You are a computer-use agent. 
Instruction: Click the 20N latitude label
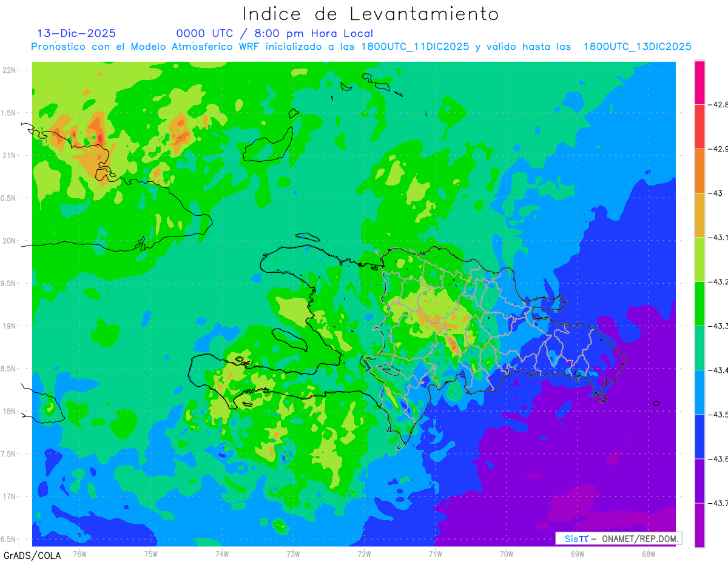tap(10, 241)
